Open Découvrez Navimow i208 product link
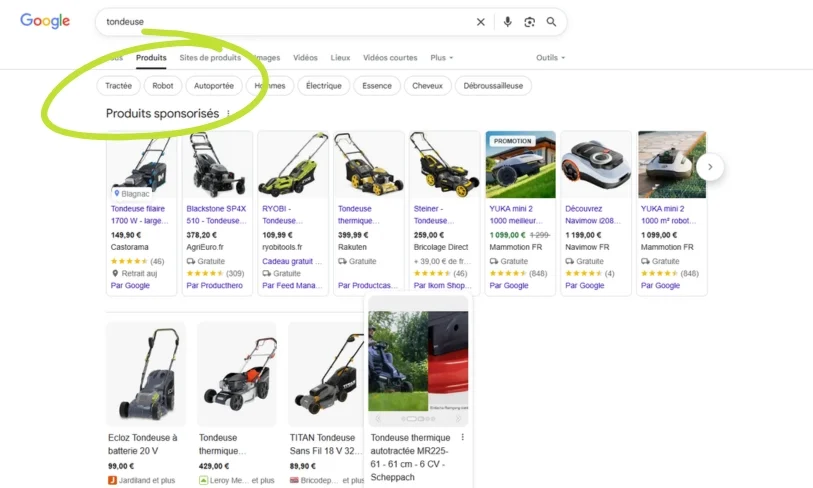 tap(593, 215)
